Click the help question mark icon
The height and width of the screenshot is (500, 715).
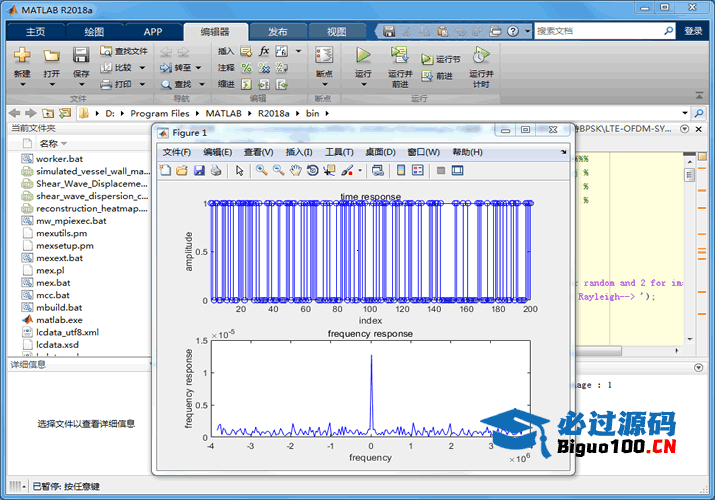(513, 31)
